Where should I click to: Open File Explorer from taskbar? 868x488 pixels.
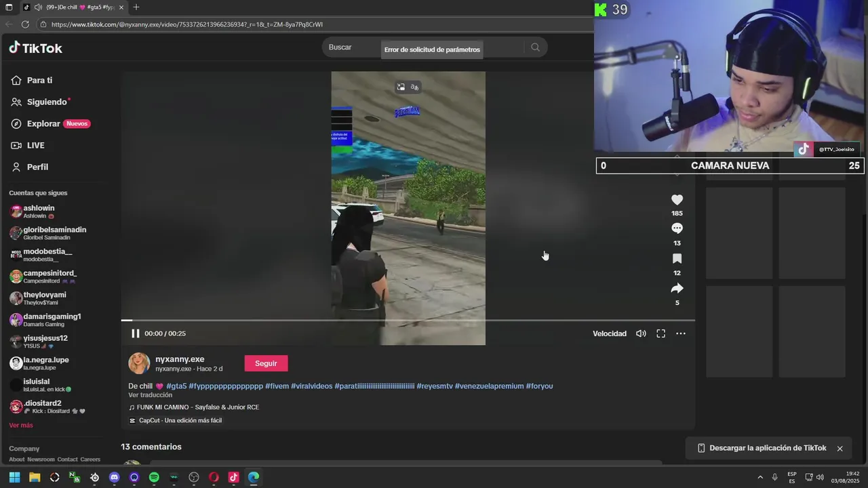[x=35, y=477]
